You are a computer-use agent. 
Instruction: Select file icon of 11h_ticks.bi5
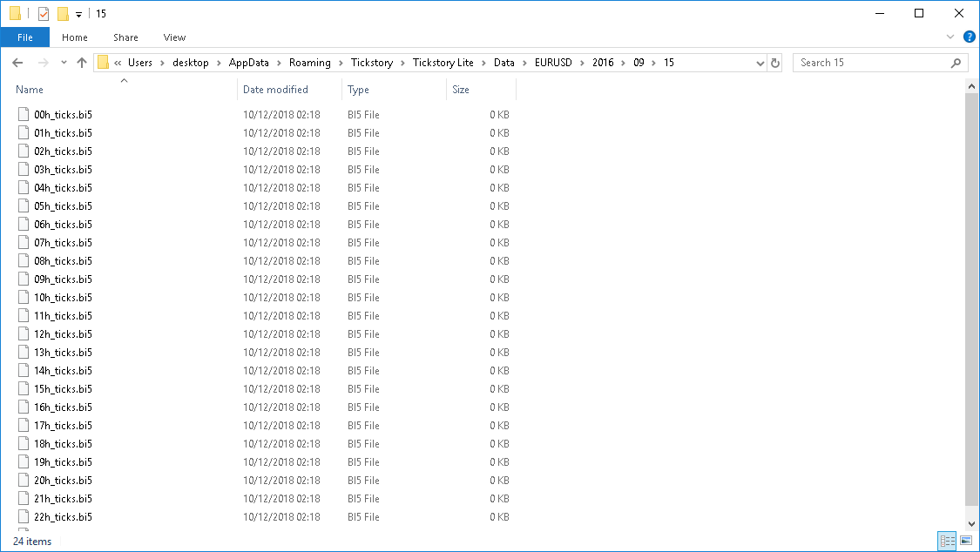[24, 315]
